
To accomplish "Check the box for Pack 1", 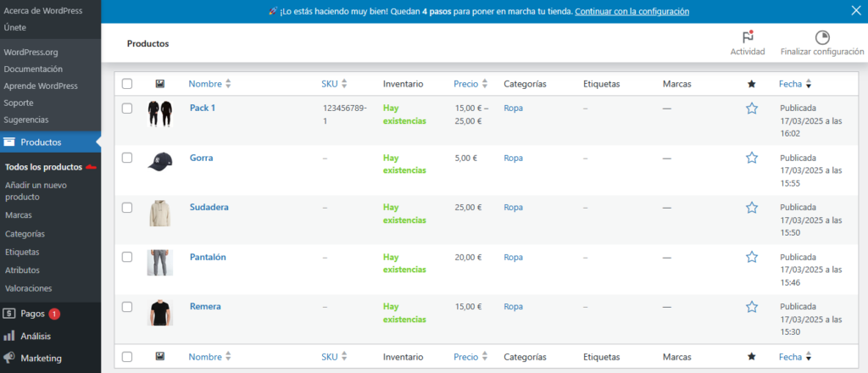I will [x=127, y=109].
